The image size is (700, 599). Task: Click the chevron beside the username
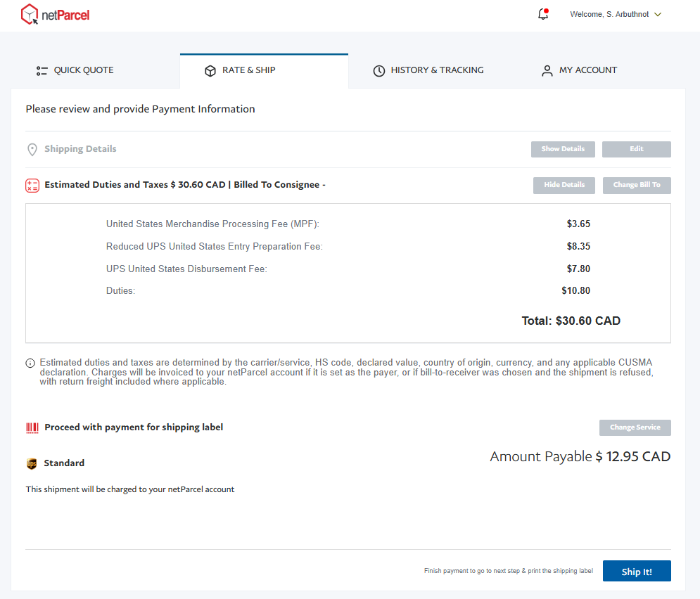658,14
